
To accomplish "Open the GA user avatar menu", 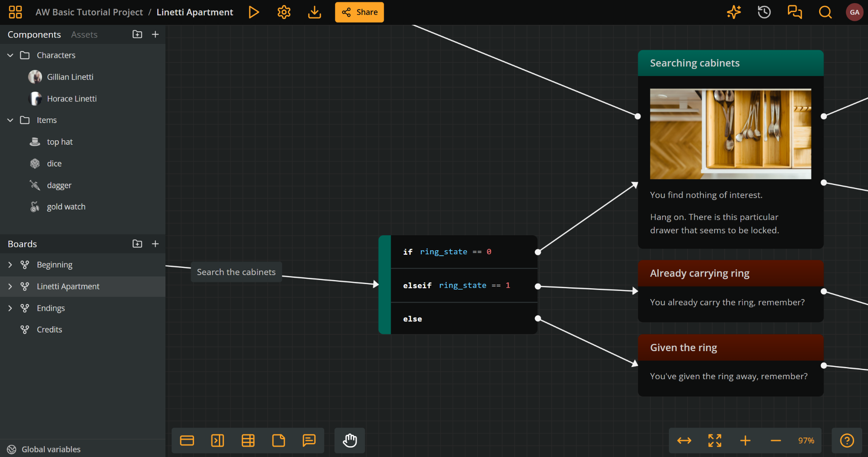I will (854, 12).
